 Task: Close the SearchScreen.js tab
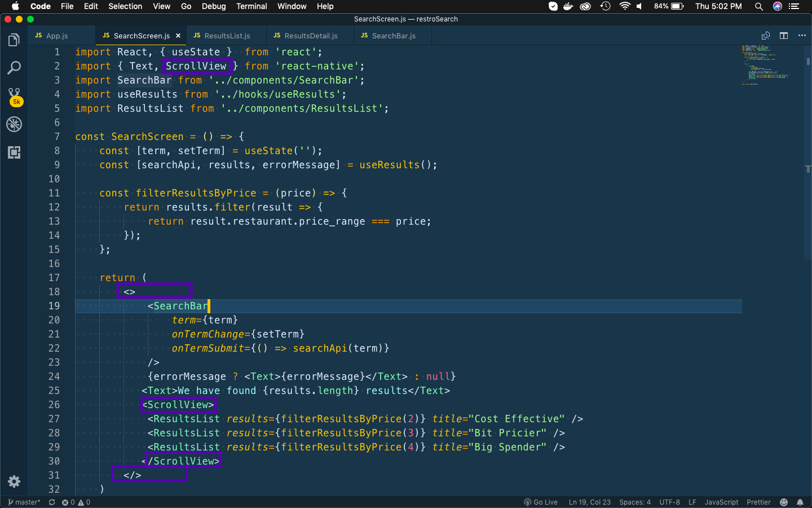(x=178, y=36)
